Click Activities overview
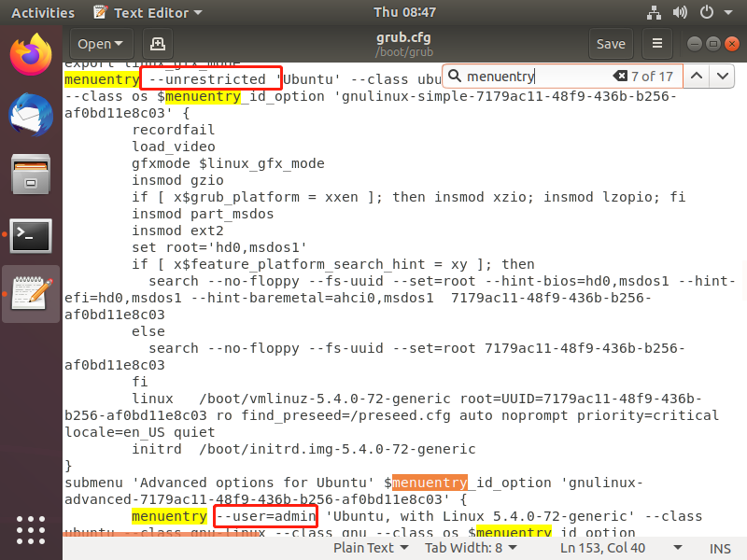Image resolution: width=747 pixels, height=560 pixels. pos(43,13)
